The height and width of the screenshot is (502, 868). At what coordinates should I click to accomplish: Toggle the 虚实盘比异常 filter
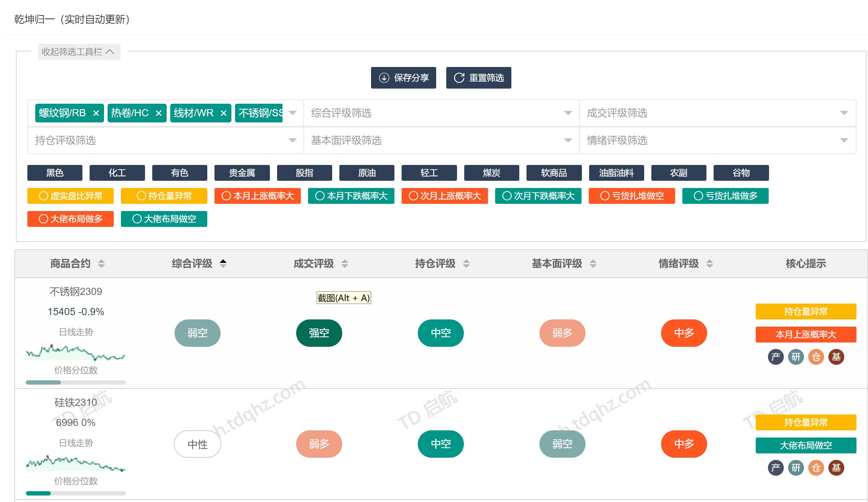[70, 196]
